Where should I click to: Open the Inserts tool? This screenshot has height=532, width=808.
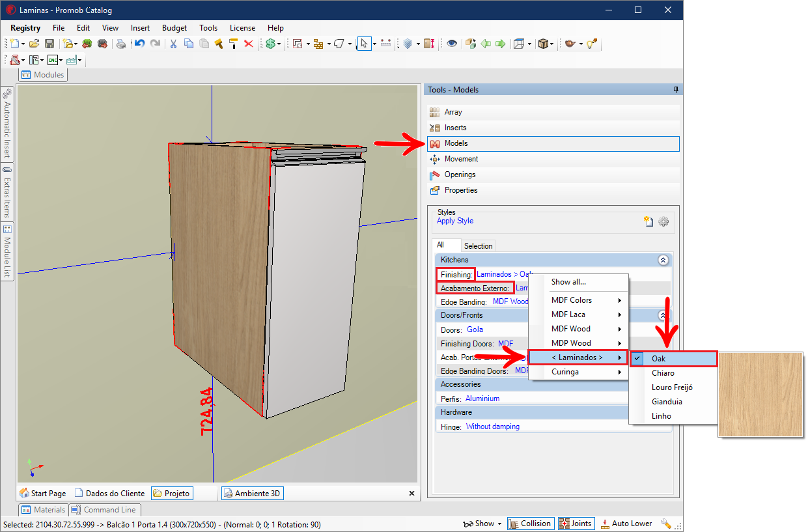553,128
